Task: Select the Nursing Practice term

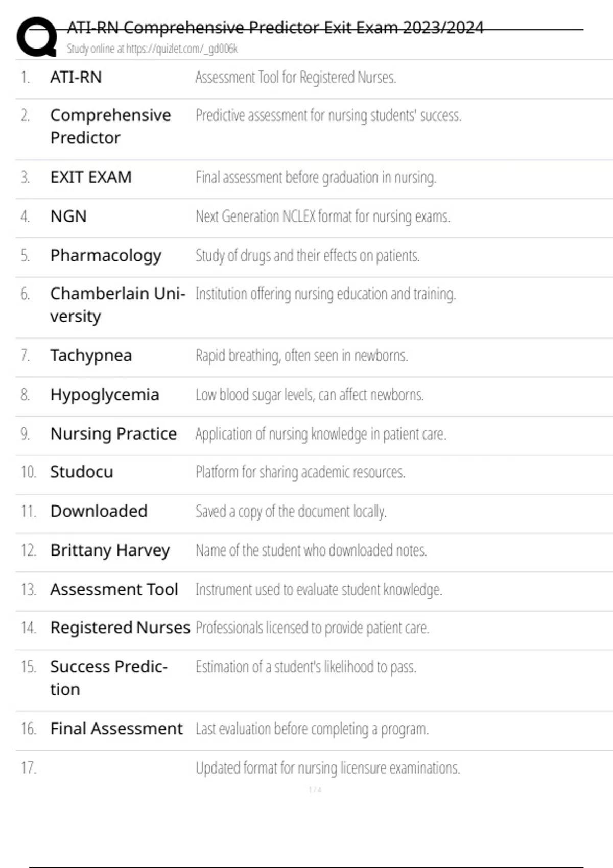Action: pyautogui.click(x=113, y=433)
